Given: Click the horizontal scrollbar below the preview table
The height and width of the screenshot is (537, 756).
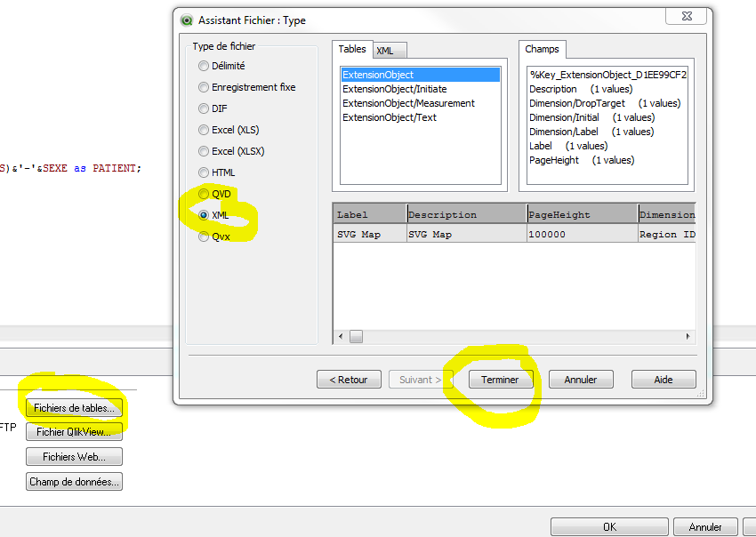Looking at the screenshot, I should (x=355, y=336).
